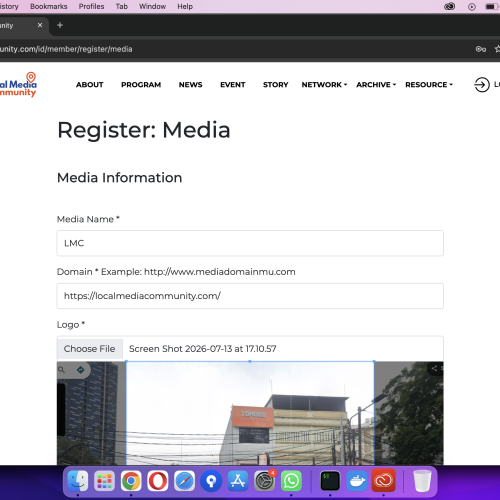This screenshot has height=500, width=500.
Task: Click the Choose File button for Logo
Action: (x=90, y=349)
